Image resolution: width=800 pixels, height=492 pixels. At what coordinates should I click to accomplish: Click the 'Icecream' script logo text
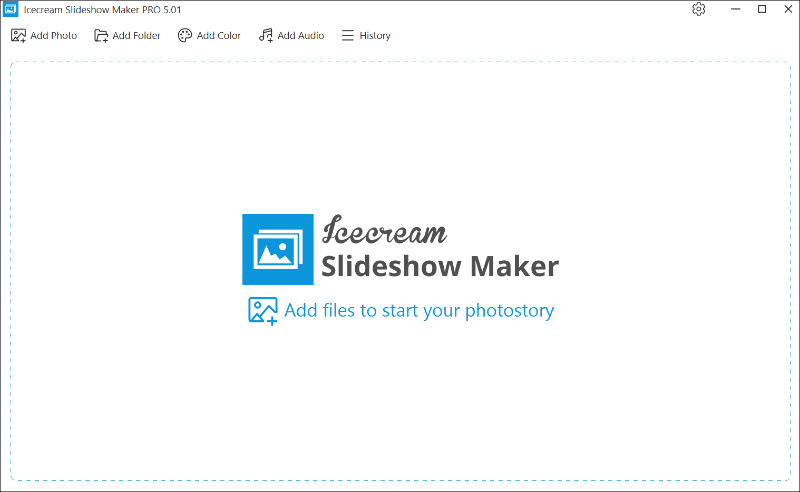tap(384, 230)
